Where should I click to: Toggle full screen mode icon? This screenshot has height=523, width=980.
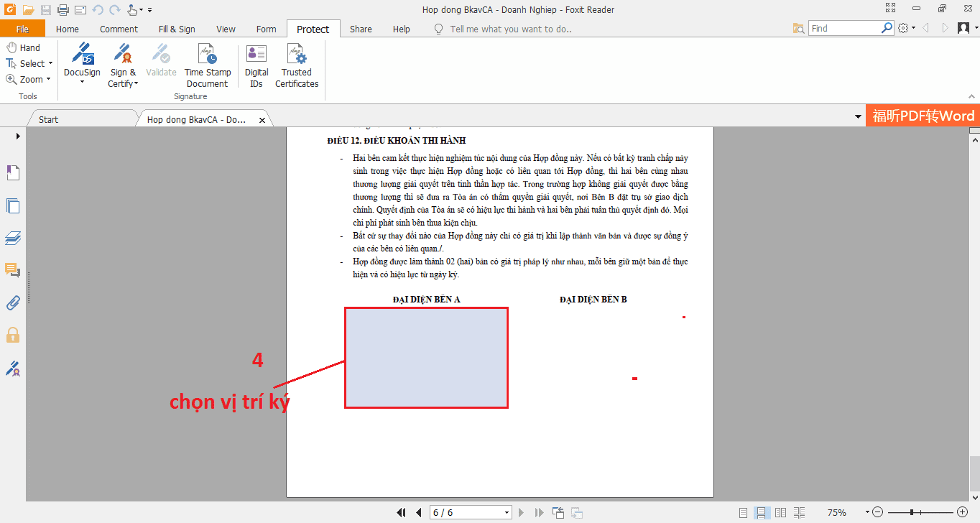891,9
